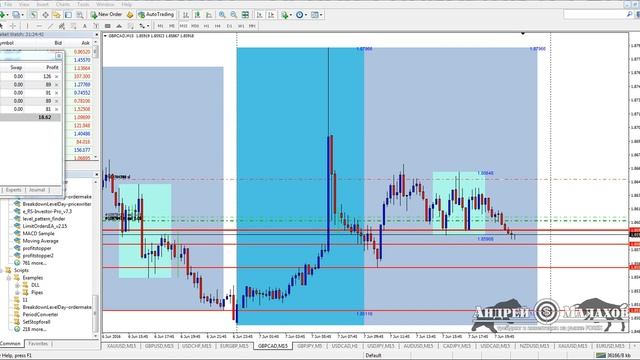Screen dimensions: 640x360
Task: Open the profiles dropdown icon
Action: (x=17, y=15)
